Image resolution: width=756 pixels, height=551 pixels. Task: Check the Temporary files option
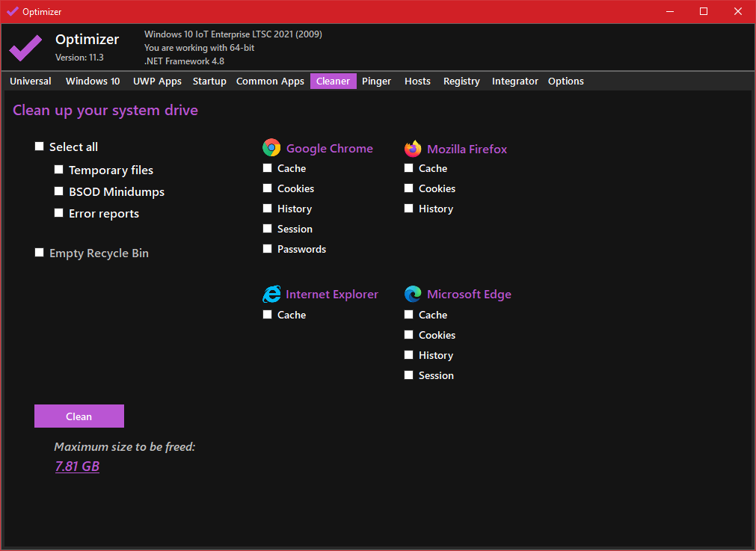point(59,170)
